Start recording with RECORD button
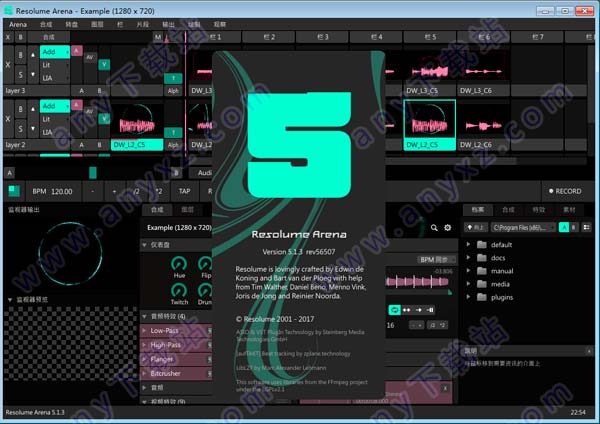The image size is (600, 424). (565, 191)
